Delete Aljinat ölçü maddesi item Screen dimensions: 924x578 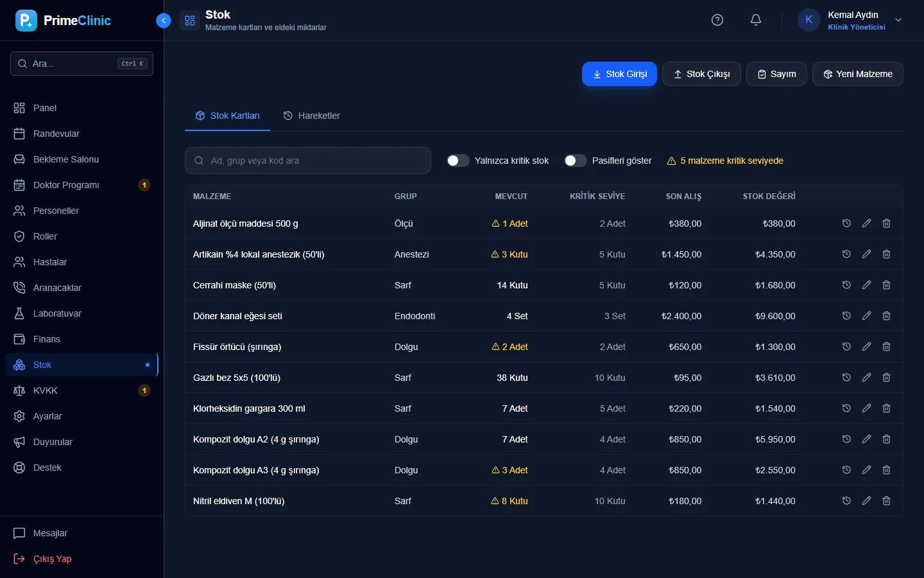tap(886, 223)
